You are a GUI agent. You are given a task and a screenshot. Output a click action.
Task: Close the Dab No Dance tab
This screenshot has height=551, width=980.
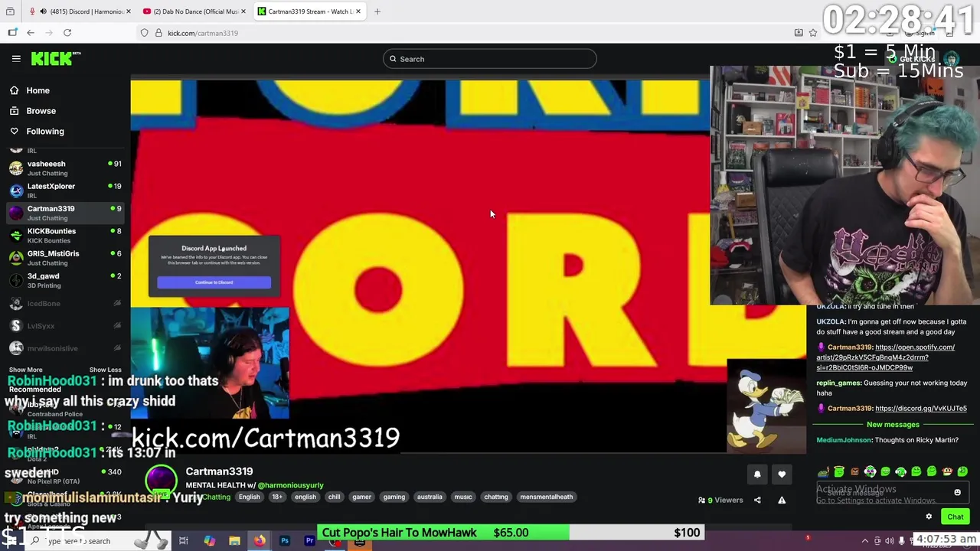click(243, 11)
